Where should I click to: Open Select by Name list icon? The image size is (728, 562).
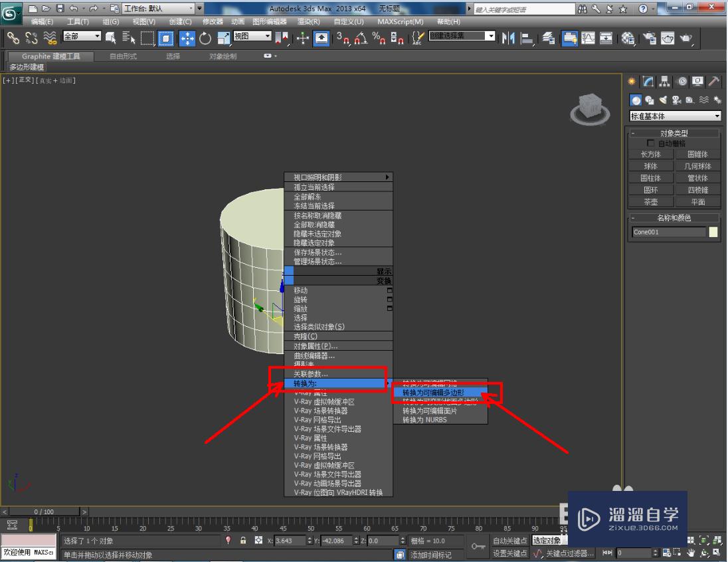click(x=129, y=38)
